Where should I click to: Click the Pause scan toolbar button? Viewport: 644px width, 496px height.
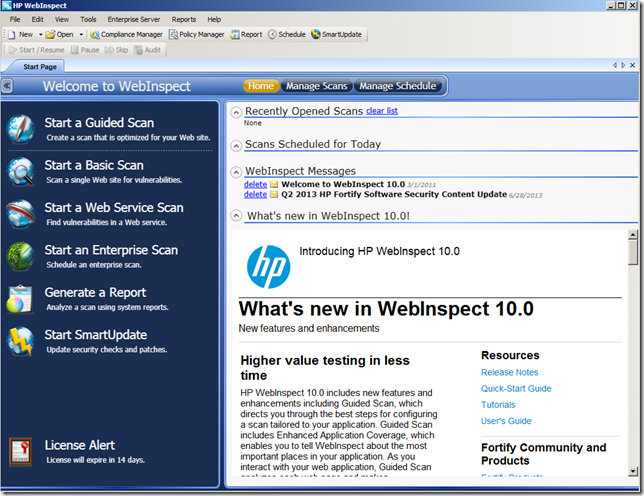pos(85,50)
